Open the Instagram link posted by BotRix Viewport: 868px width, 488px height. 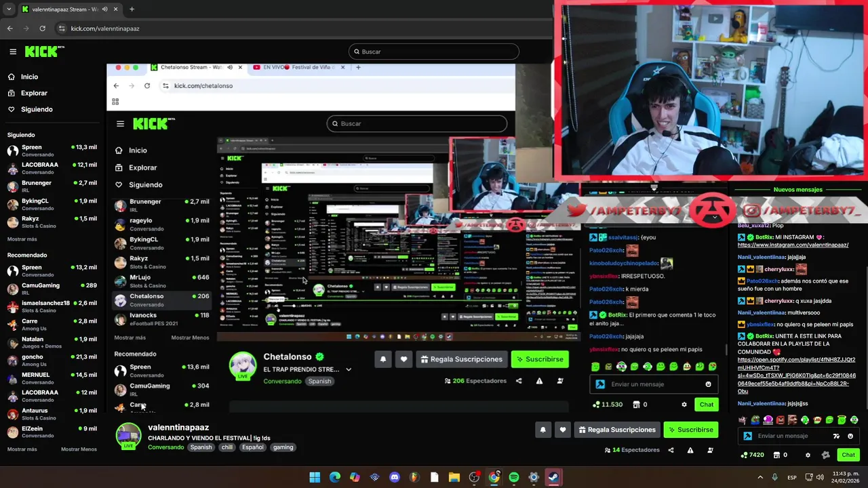point(793,245)
